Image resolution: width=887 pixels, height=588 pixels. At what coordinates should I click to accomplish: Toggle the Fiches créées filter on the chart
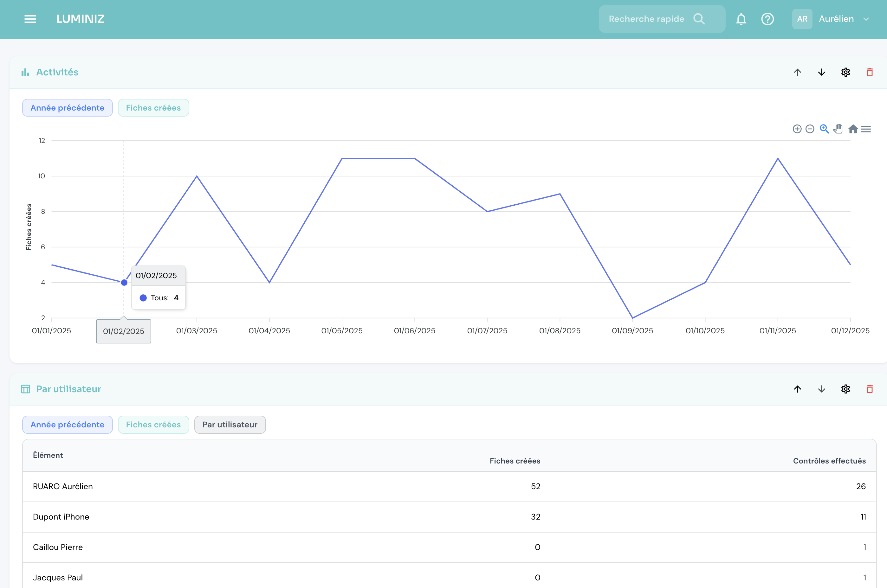[153, 108]
